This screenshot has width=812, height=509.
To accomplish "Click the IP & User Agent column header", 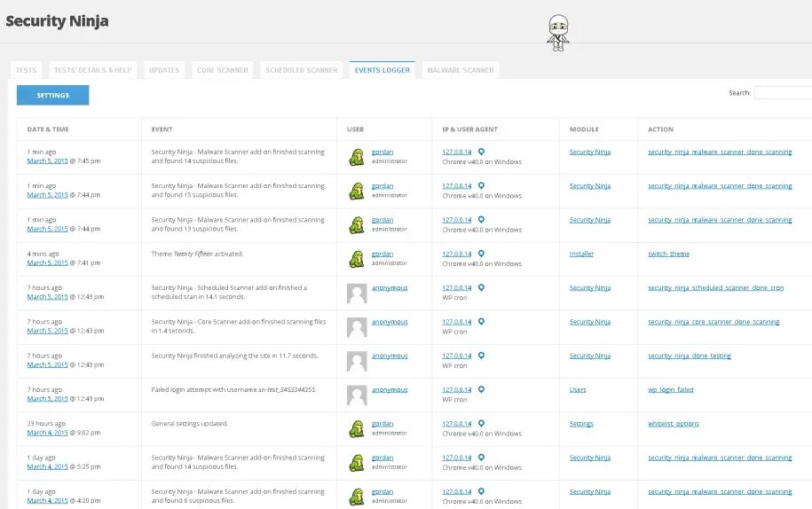I will click(470, 129).
